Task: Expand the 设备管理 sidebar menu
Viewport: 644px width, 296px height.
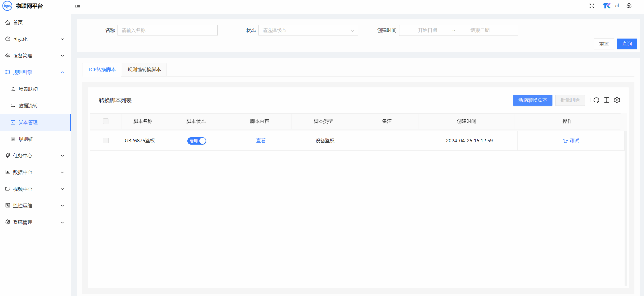Action: point(35,56)
